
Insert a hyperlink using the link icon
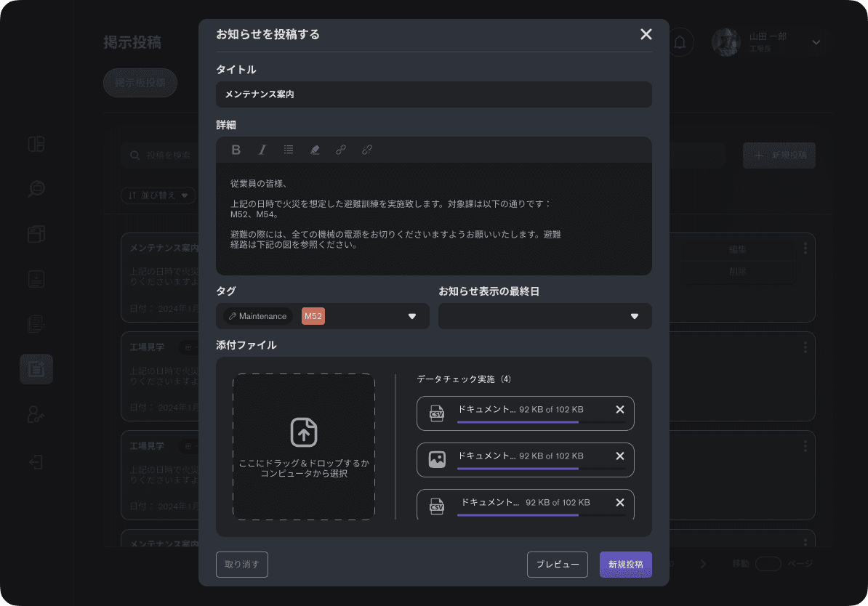[340, 150]
